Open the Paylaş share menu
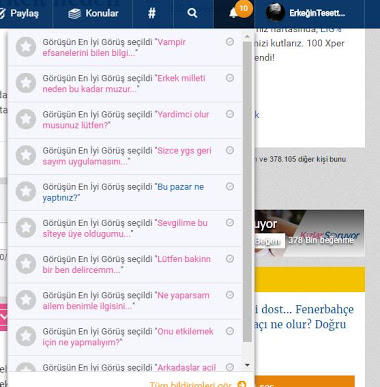 point(19,13)
